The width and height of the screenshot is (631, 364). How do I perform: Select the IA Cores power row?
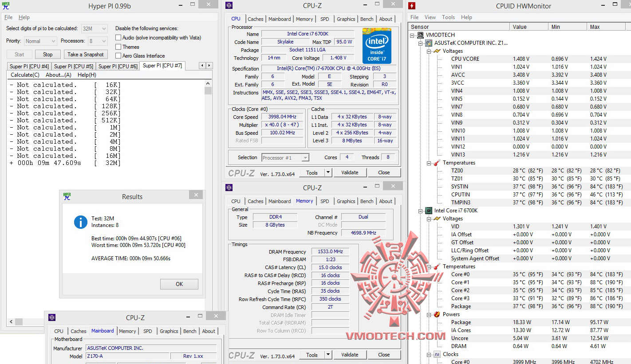[x=539, y=330]
